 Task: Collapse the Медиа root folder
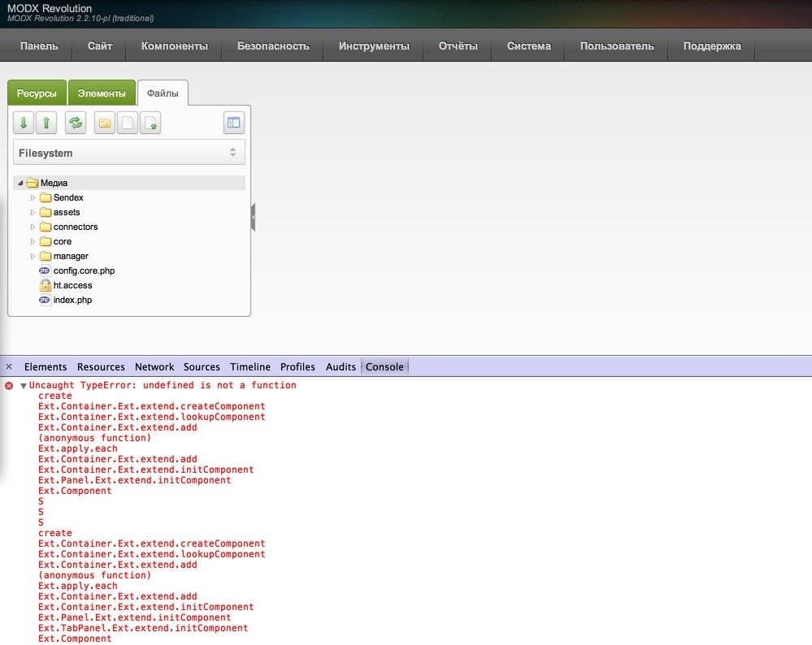(20, 184)
